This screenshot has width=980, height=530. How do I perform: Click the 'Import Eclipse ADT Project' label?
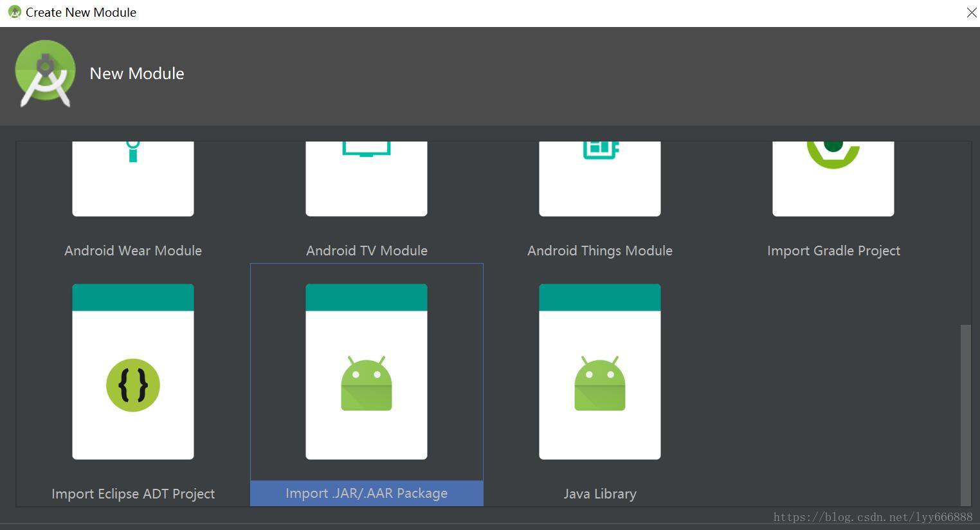133,494
